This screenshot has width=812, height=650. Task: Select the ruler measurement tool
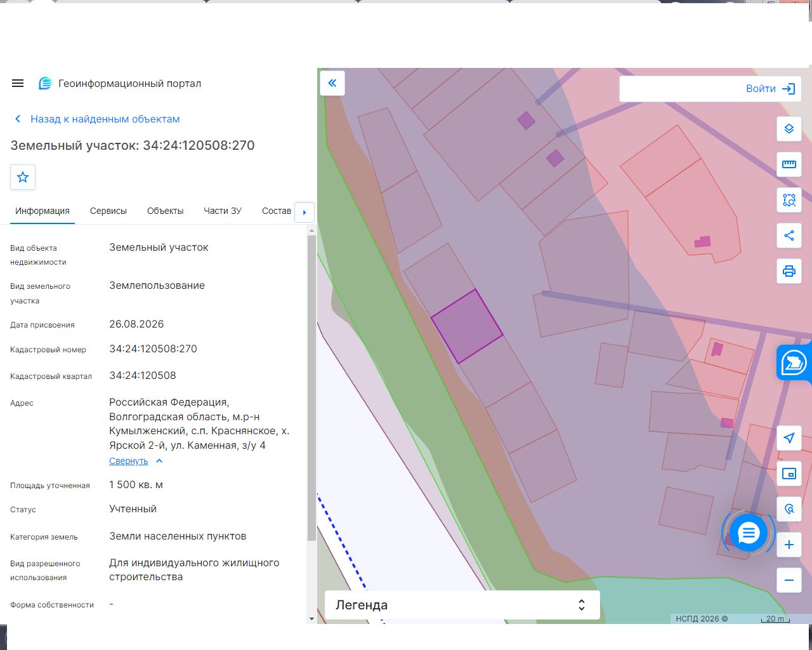coord(789,164)
